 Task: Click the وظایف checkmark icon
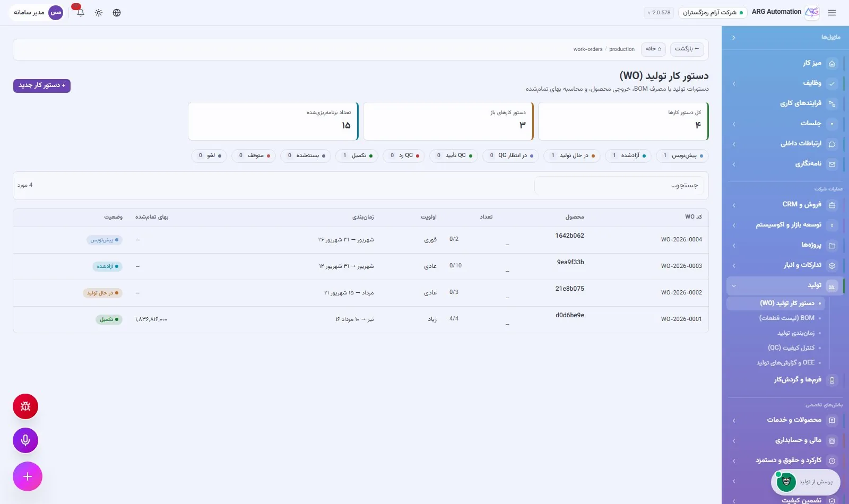point(832,83)
